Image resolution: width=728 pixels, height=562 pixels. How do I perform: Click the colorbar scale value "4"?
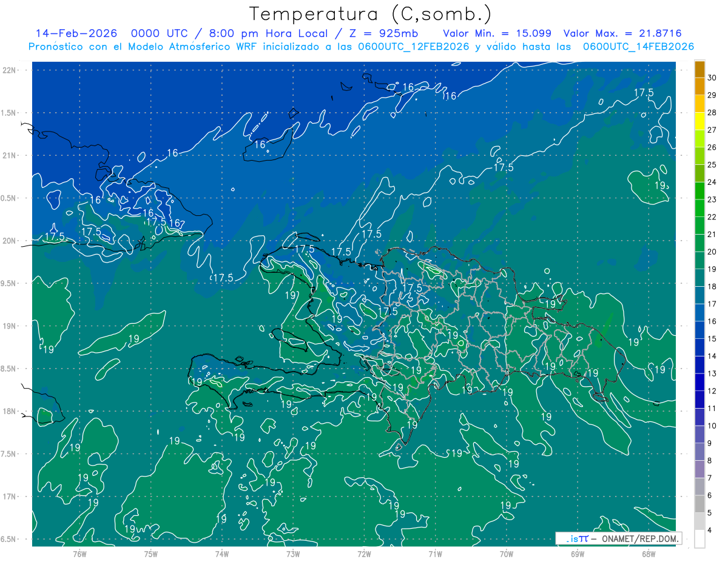[710, 530]
